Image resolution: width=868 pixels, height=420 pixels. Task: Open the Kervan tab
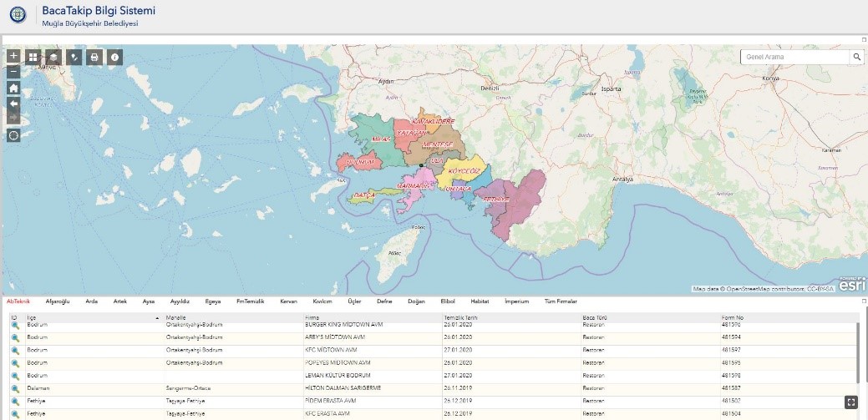288,301
